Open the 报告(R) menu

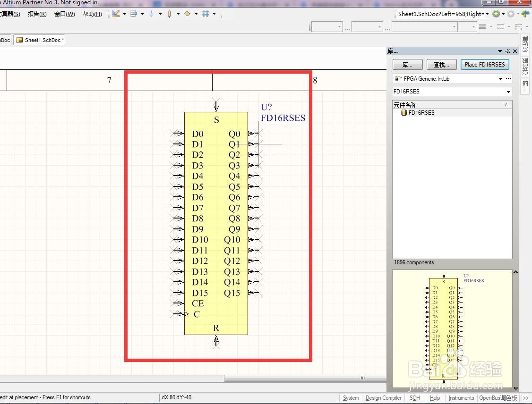(x=37, y=14)
